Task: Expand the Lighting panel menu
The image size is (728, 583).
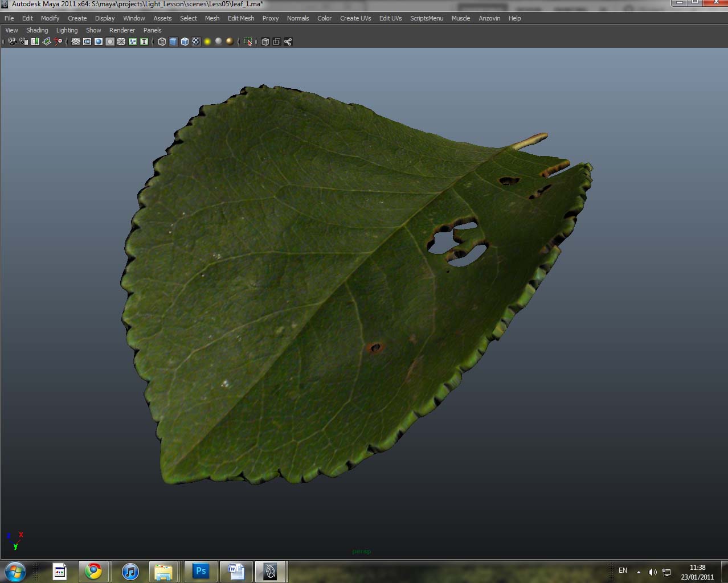Action: pos(67,30)
